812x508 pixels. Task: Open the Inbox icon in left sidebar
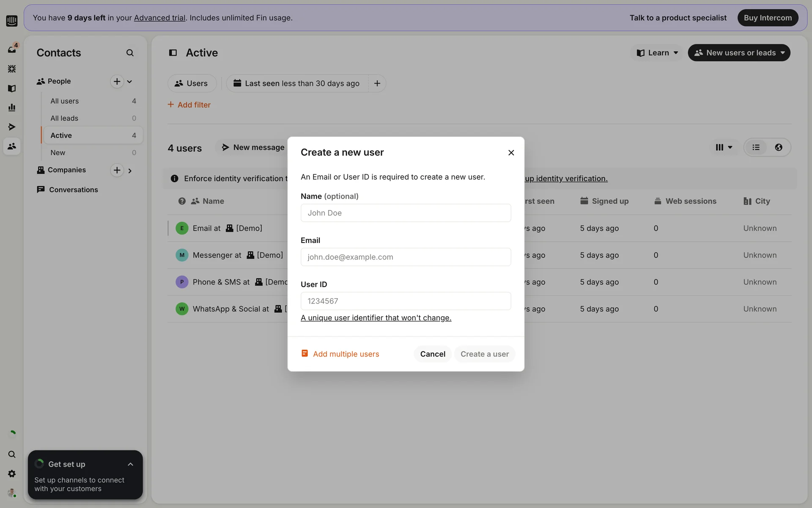click(12, 50)
